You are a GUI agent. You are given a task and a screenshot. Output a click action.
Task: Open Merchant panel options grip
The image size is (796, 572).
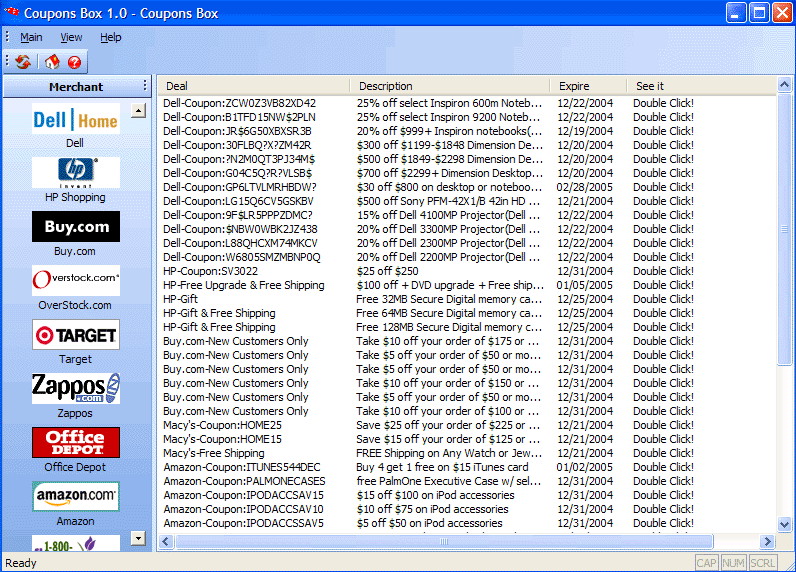click(145, 86)
